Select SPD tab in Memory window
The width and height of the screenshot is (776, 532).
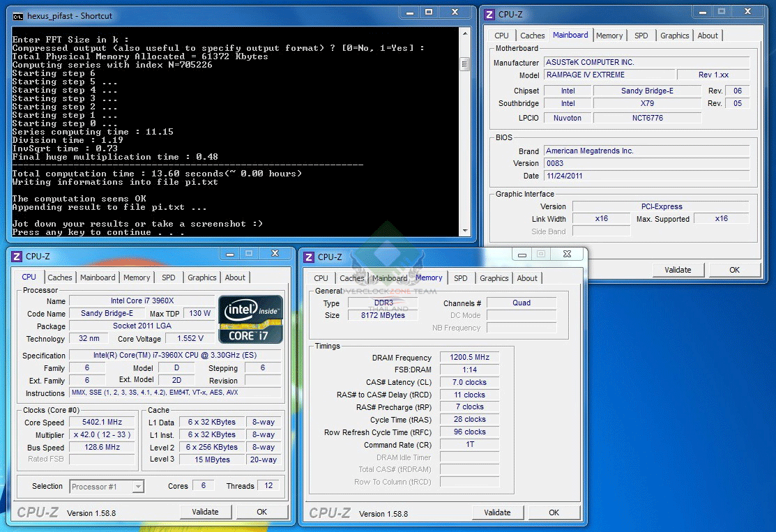point(461,278)
